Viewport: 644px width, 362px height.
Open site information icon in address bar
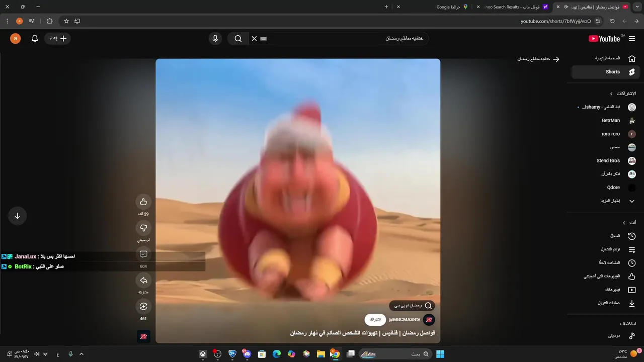tap(598, 21)
